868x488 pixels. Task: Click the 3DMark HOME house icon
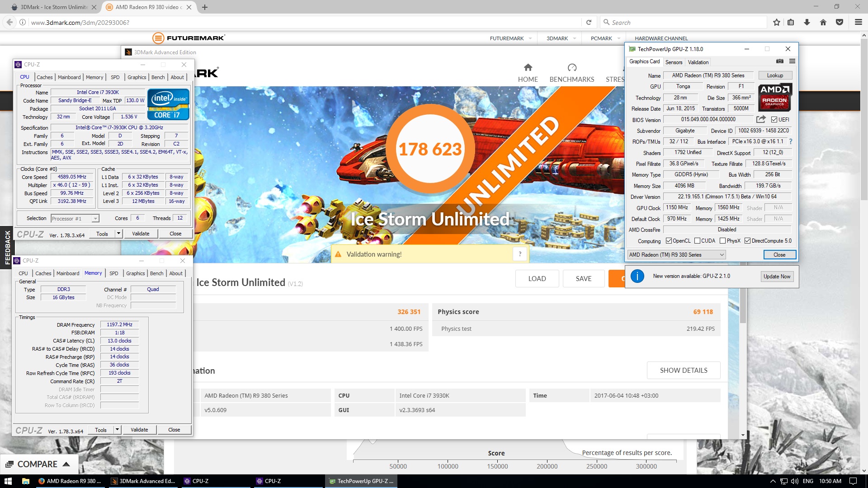tap(528, 67)
